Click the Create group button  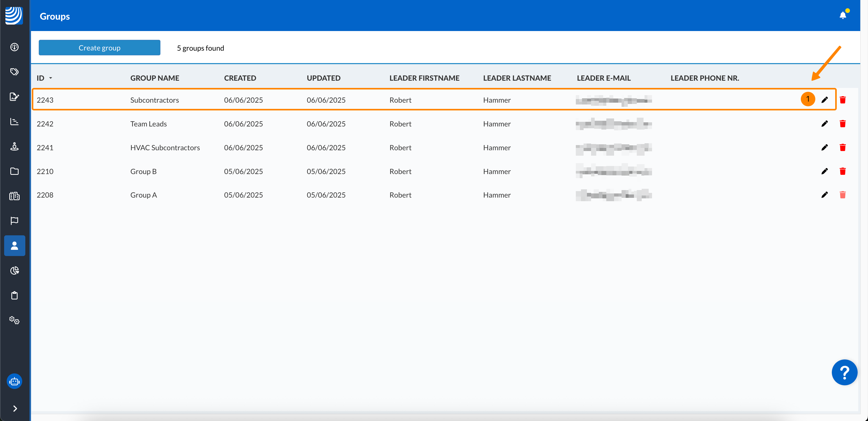[99, 48]
